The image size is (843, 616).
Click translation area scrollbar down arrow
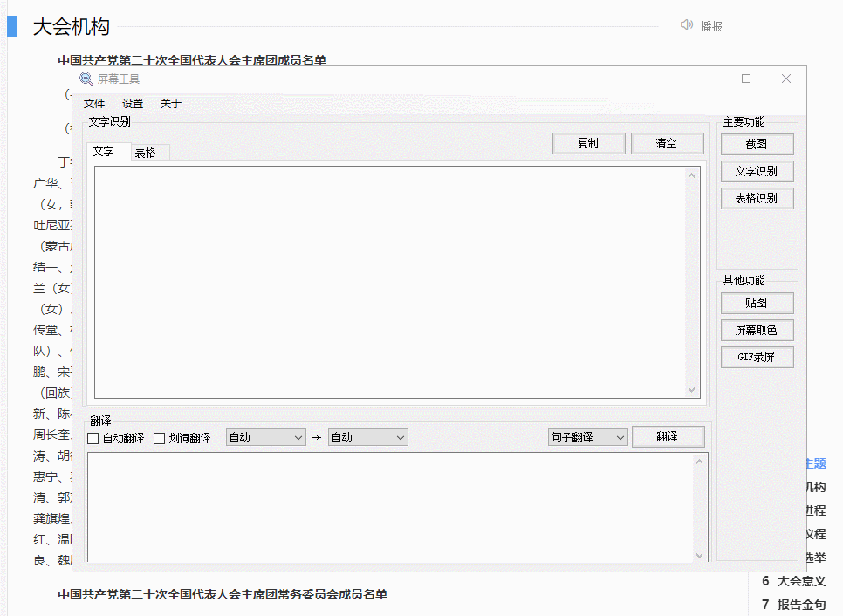click(x=700, y=555)
